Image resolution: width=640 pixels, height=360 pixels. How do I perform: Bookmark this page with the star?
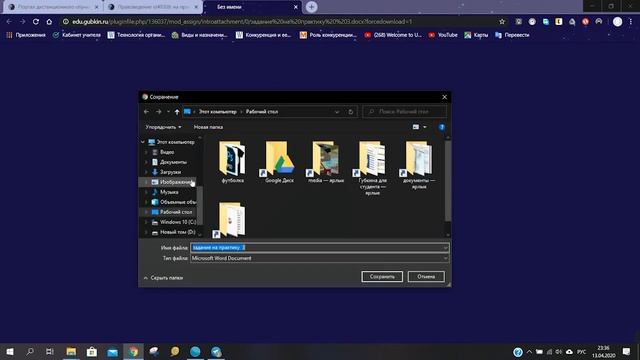click(502, 22)
